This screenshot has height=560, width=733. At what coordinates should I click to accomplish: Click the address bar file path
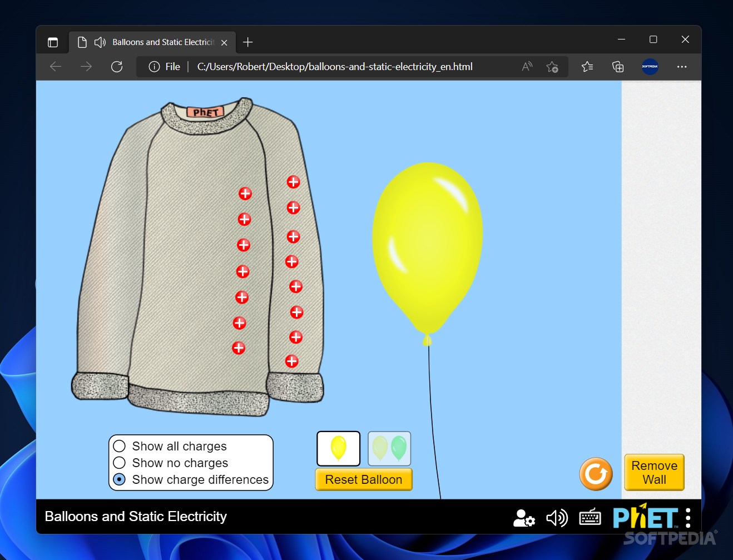[x=335, y=67]
